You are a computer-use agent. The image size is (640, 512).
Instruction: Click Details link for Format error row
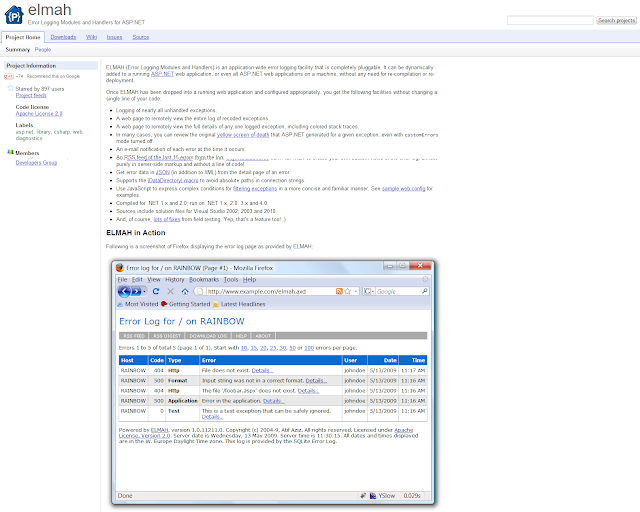tap(316, 381)
